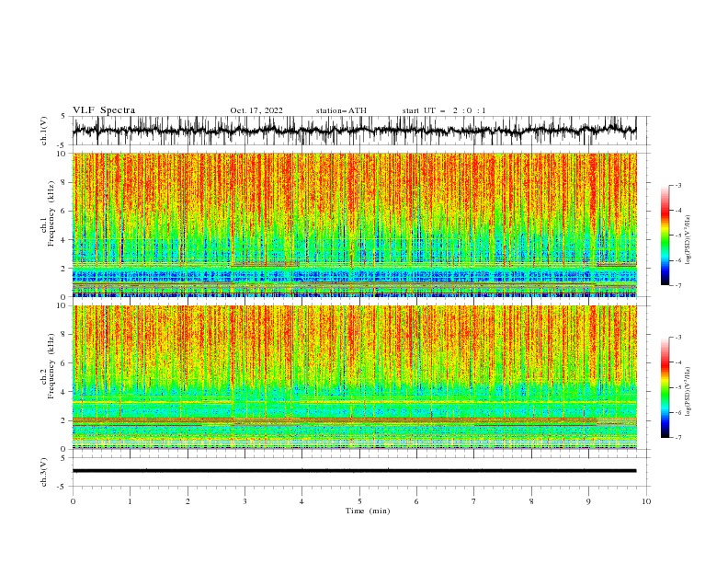Click the ch.2 'Frequency (kHz)' axis label
The width and height of the screenshot is (728, 563).
pyautogui.click(x=51, y=366)
